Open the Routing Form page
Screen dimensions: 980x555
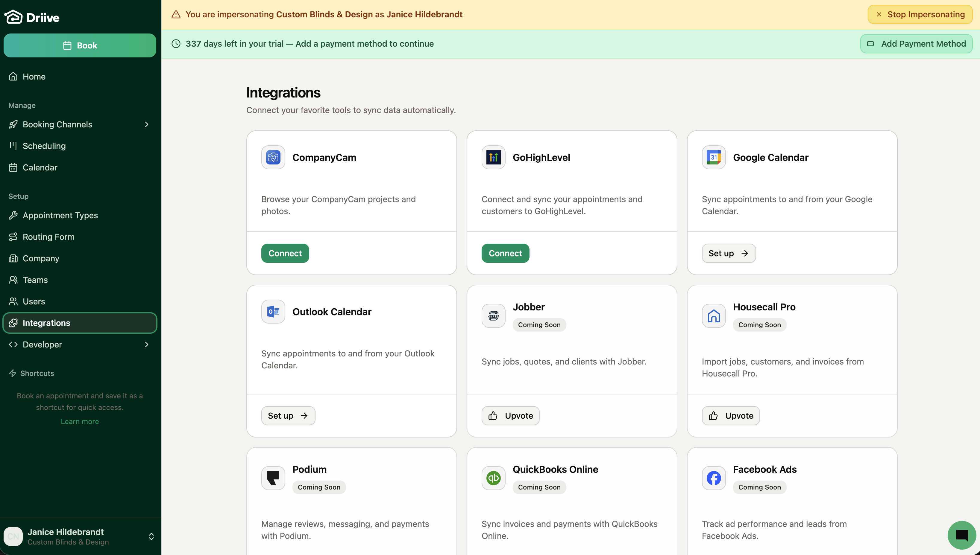[48, 237]
